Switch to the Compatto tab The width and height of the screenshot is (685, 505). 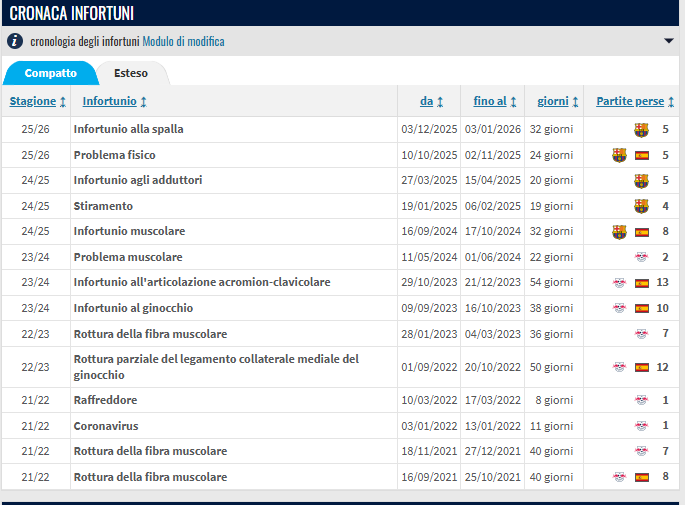coord(51,73)
